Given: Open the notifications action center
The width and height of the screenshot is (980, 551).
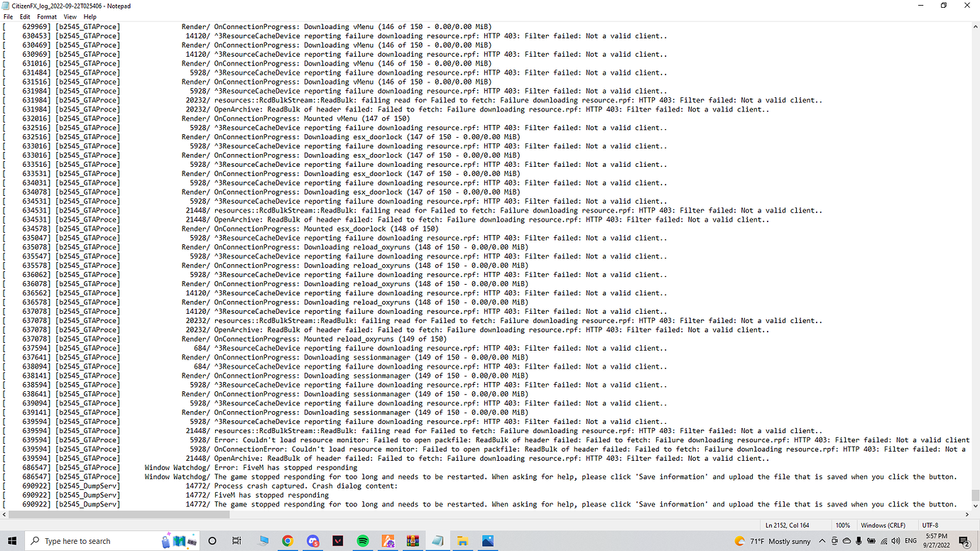Looking at the screenshot, I should coord(962,540).
